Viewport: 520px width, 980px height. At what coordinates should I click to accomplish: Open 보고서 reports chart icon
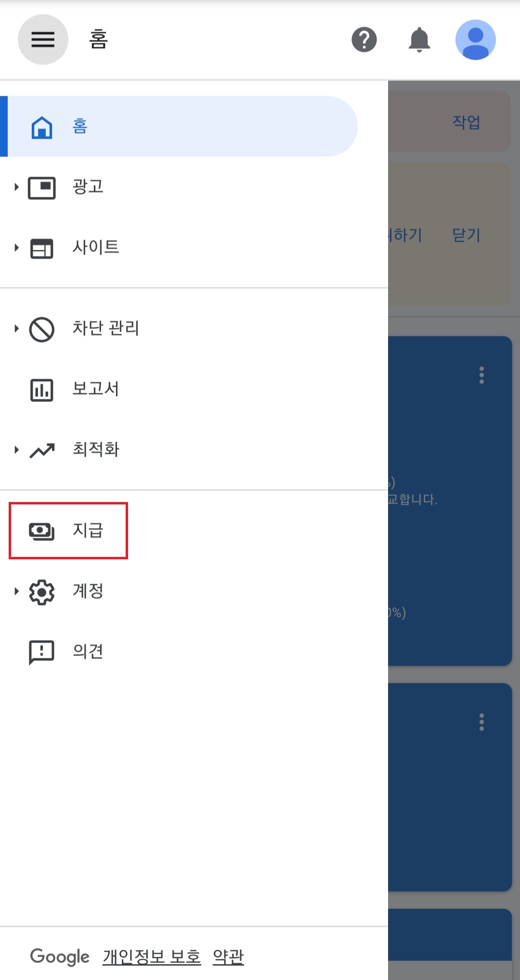click(x=42, y=389)
